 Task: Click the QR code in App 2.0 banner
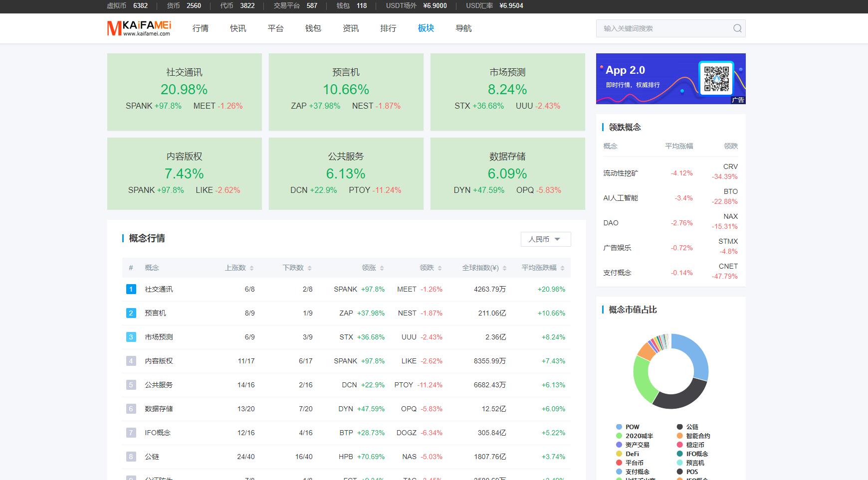[x=716, y=78]
